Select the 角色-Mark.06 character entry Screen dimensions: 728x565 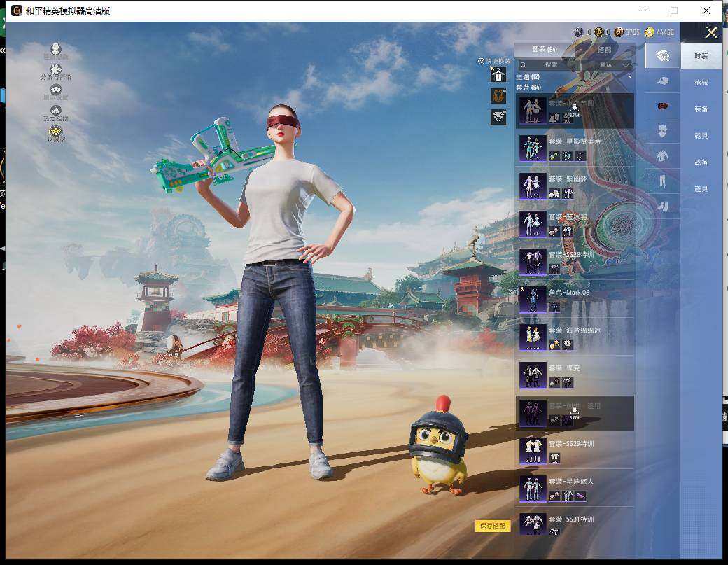coord(533,300)
